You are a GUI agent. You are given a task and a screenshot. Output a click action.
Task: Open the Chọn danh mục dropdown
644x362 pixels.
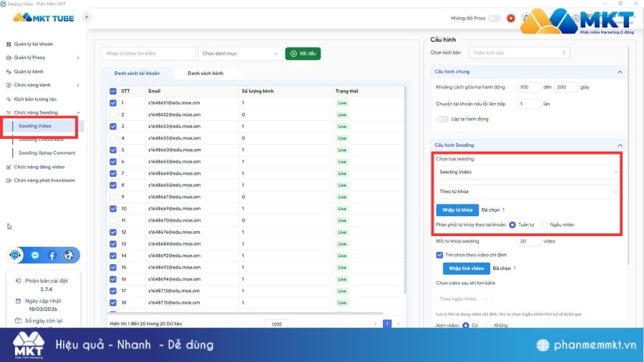240,54
